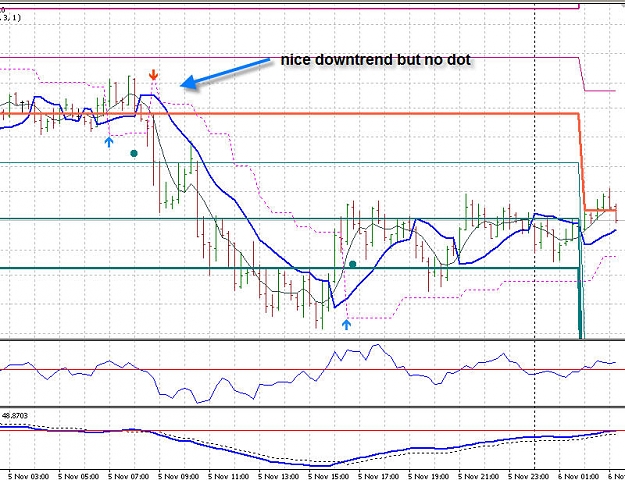Select blue up arrow at the 15:00 low
Screen dimensions: 625x480
pyautogui.click(x=346, y=324)
